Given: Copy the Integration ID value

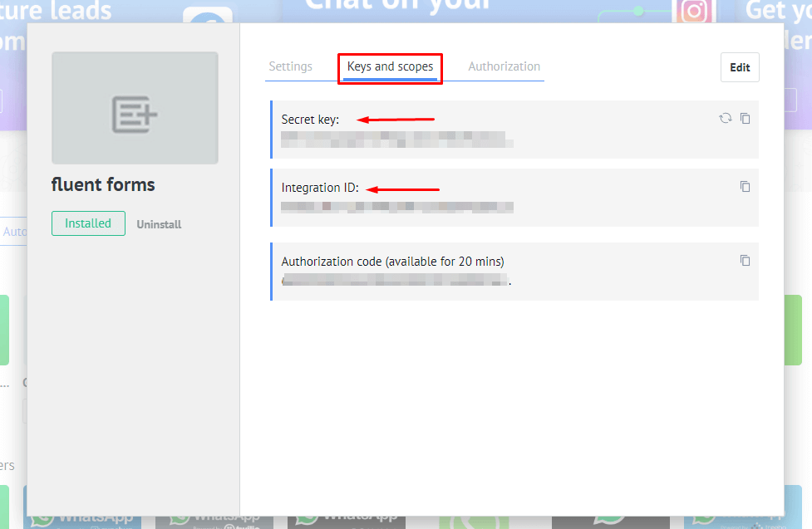Looking at the screenshot, I should pyautogui.click(x=746, y=187).
